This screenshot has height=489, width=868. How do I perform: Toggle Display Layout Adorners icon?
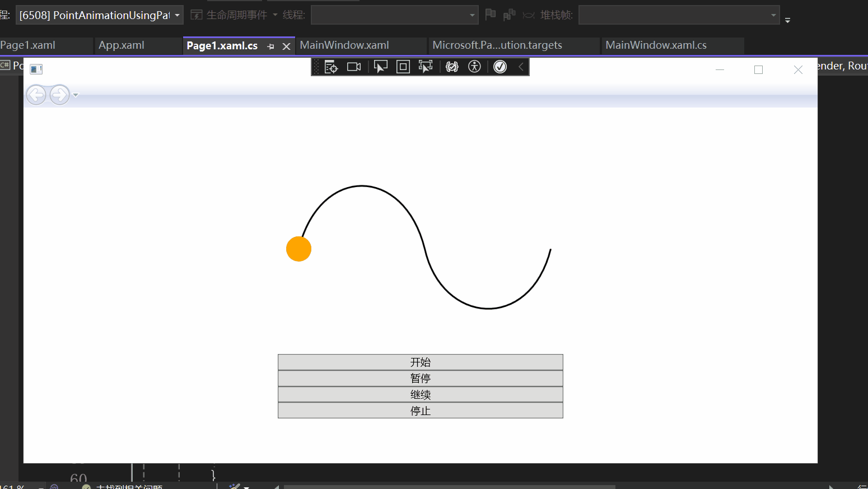pyautogui.click(x=403, y=67)
